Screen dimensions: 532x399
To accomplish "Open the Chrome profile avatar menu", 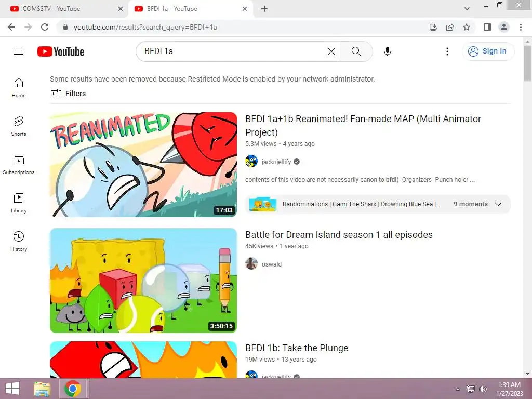I will coord(504,27).
